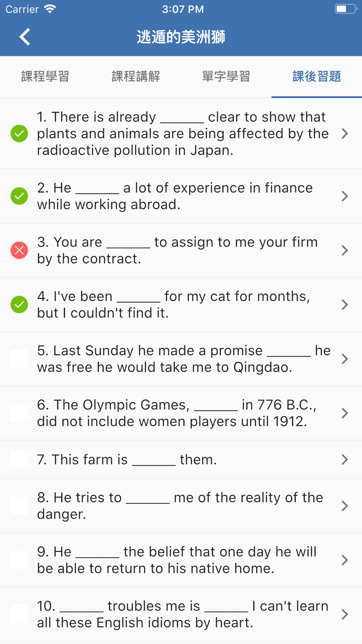Switch to the 單字學習 tab
Image resolution: width=362 pixels, height=644 pixels.
pos(226,77)
